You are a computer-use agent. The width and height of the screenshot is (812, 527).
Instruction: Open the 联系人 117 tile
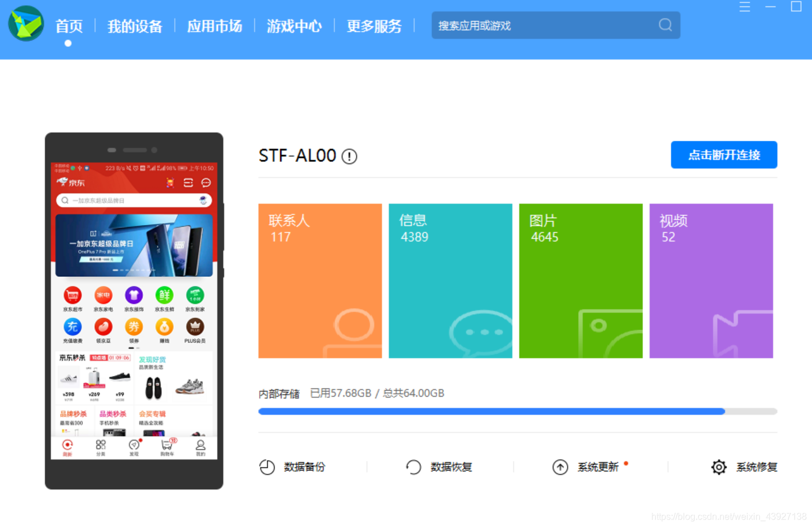click(x=320, y=281)
